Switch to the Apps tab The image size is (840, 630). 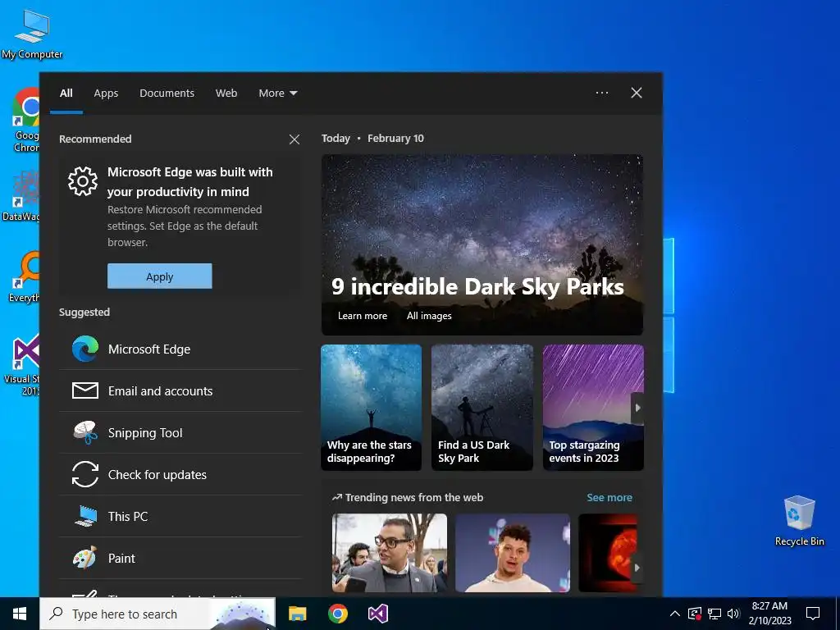106,93
